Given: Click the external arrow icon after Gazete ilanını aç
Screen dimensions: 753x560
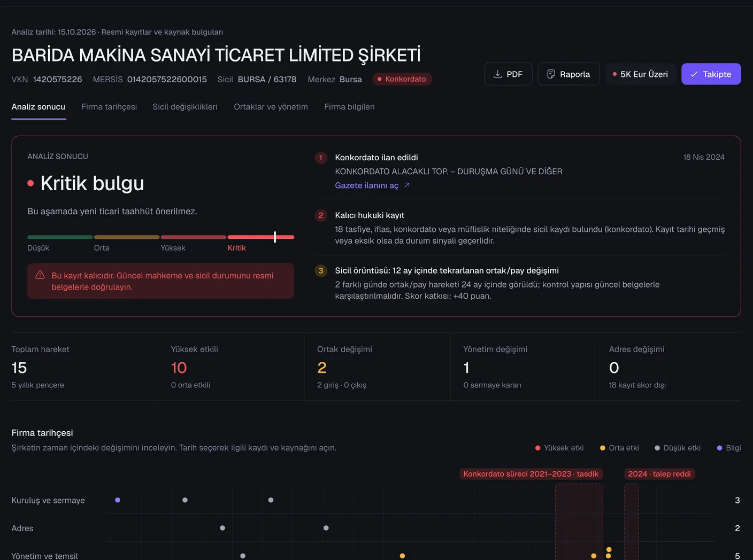Looking at the screenshot, I should point(407,185).
